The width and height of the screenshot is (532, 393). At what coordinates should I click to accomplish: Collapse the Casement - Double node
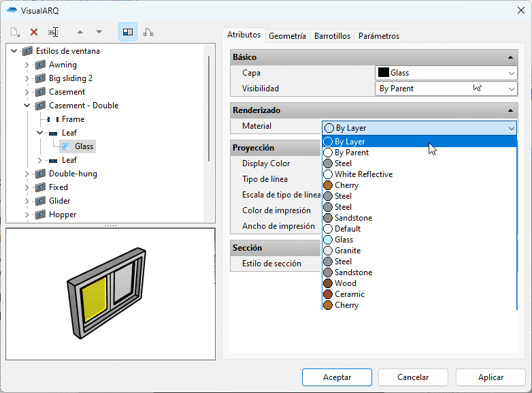[x=27, y=106]
